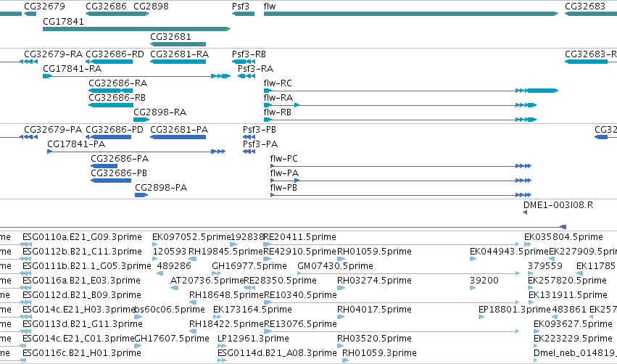This screenshot has width=617, height=364.
Task: Select the RE20411.5prime EST label
Action: coord(300,237)
